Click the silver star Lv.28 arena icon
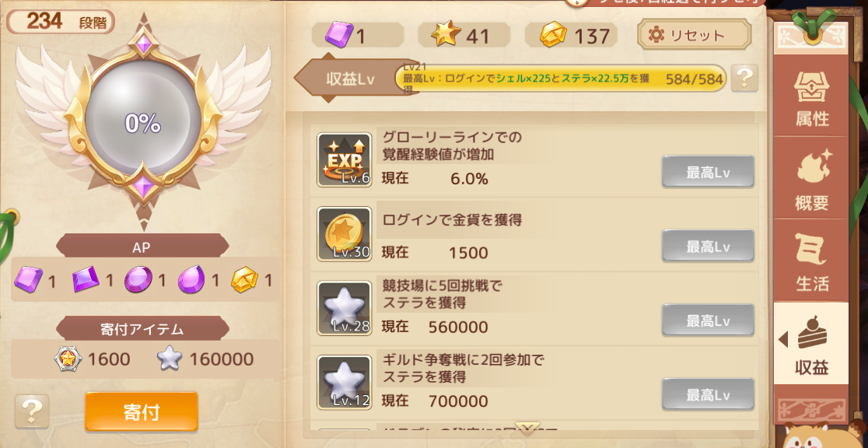The height and width of the screenshot is (448, 868). tap(344, 308)
